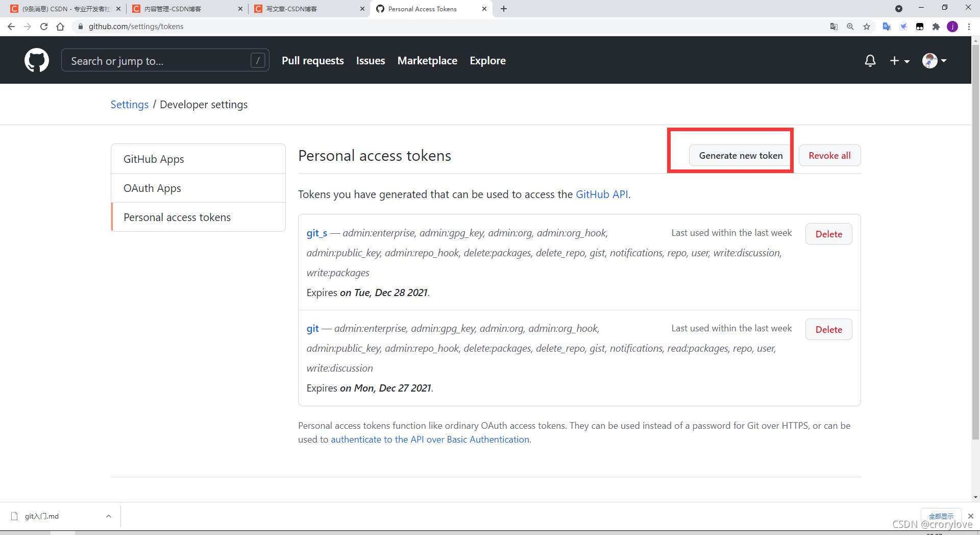
Task: Open the user avatar menu
Action: (935, 61)
